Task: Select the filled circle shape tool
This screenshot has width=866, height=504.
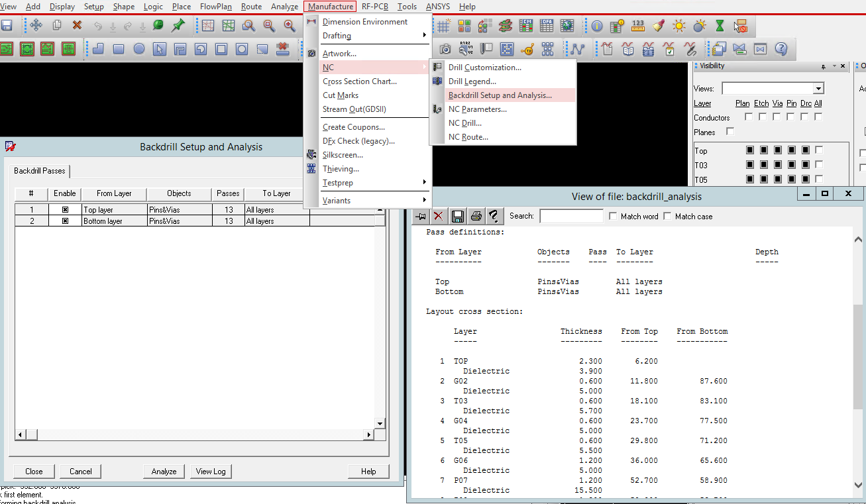Action: point(139,49)
